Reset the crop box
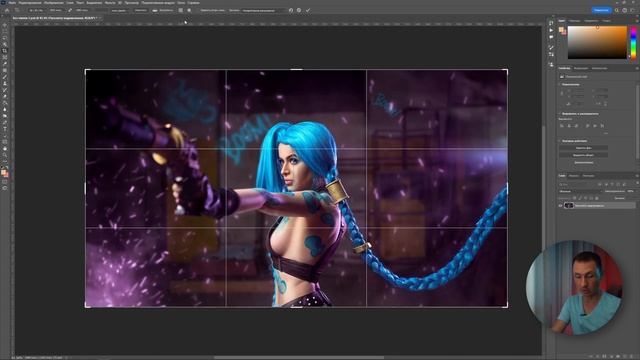Image resolution: width=640 pixels, height=360 pixels. [291, 10]
